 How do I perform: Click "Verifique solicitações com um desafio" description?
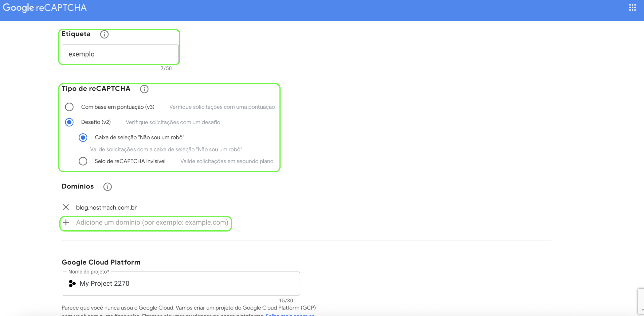coord(173,122)
